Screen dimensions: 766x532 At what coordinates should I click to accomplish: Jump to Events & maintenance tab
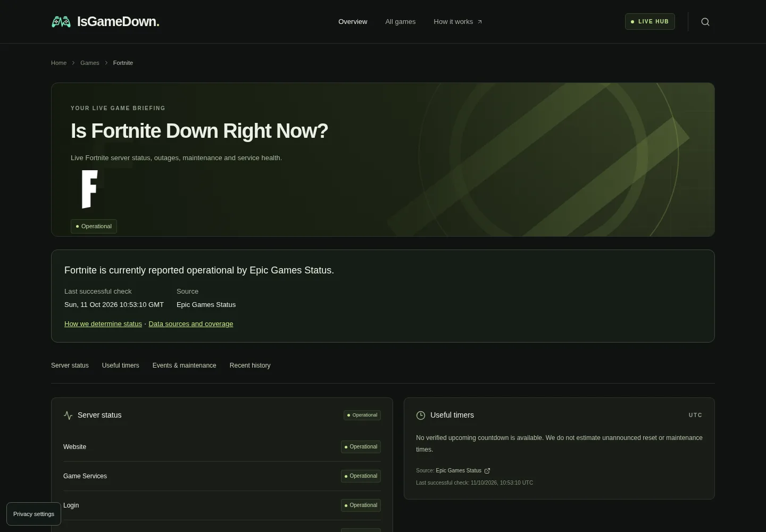tap(185, 365)
